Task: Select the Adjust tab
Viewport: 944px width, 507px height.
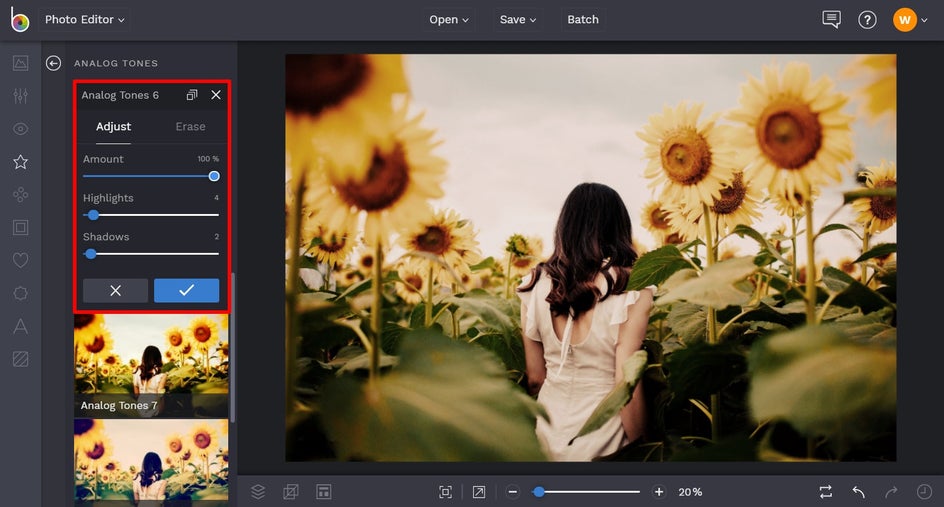Action: pyautogui.click(x=113, y=127)
